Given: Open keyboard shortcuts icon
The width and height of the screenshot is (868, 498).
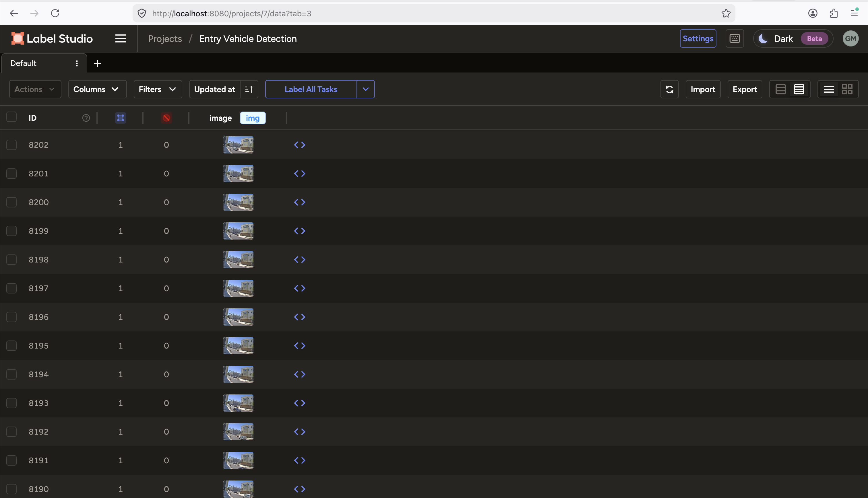Looking at the screenshot, I should (735, 39).
